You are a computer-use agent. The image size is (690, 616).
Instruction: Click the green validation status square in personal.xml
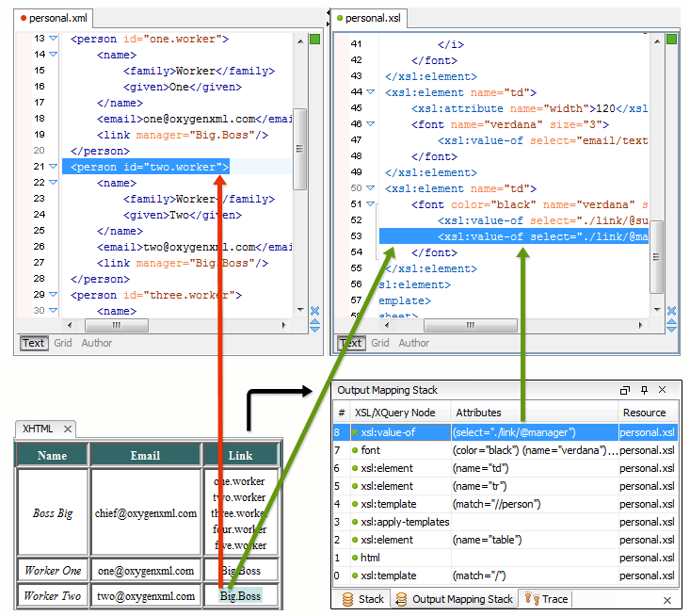[314, 40]
